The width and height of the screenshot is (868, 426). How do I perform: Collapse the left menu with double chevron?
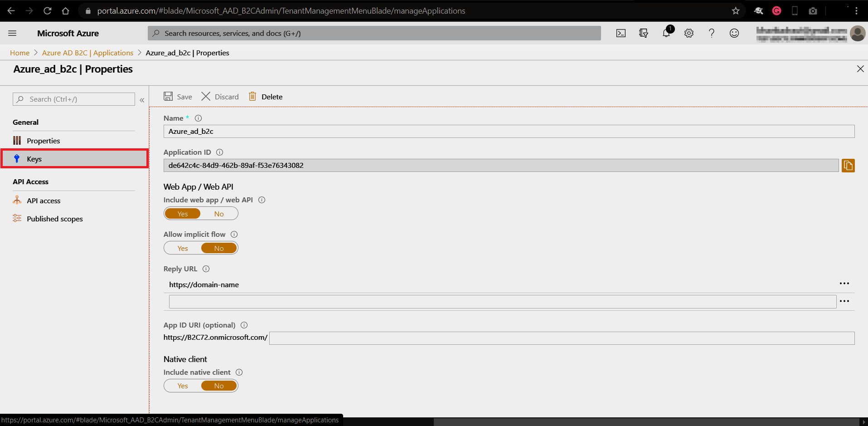(x=142, y=100)
